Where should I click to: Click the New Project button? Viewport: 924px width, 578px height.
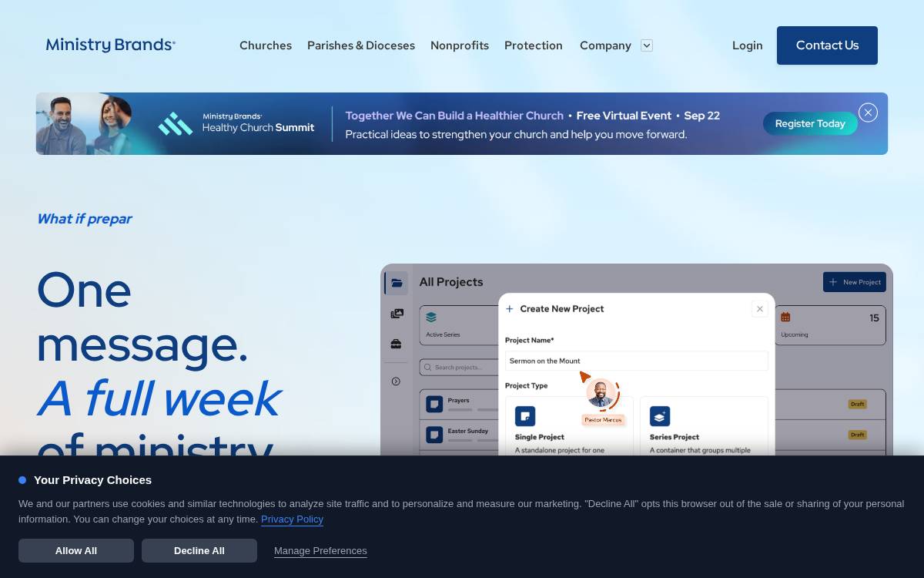tap(855, 282)
